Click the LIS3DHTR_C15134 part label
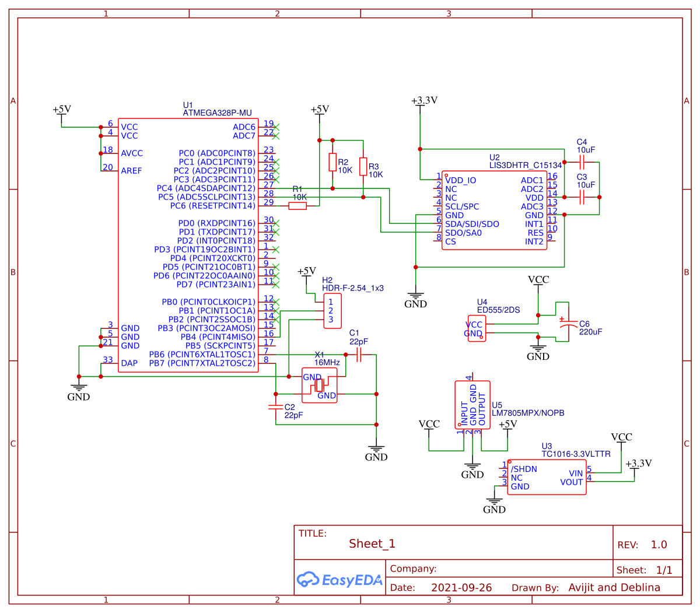The height and width of the screenshot is (613, 700). pos(526,166)
